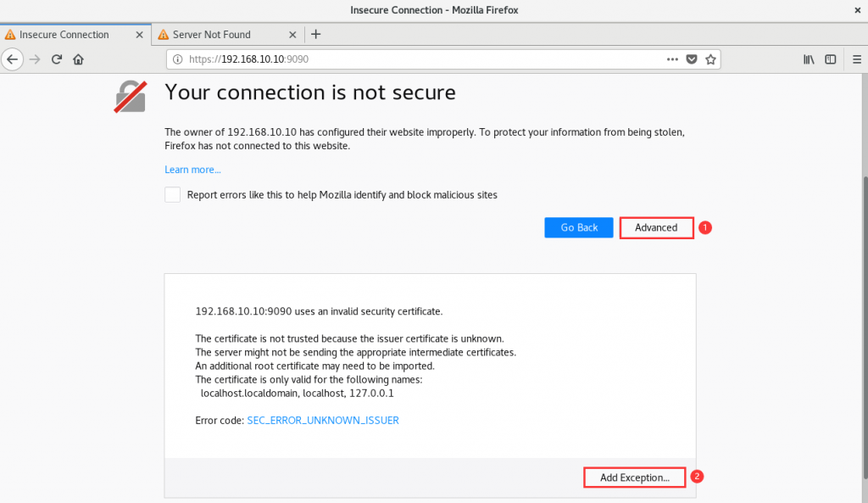Close the Server Not Found tab
868x503 pixels.
pos(293,35)
